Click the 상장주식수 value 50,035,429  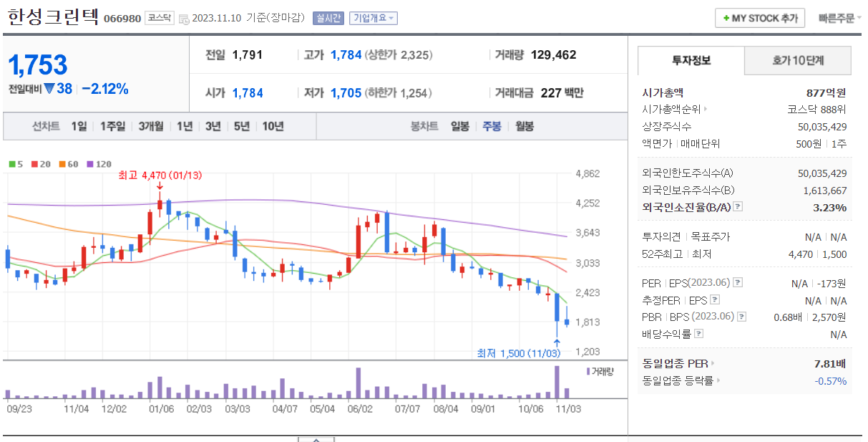(x=822, y=127)
